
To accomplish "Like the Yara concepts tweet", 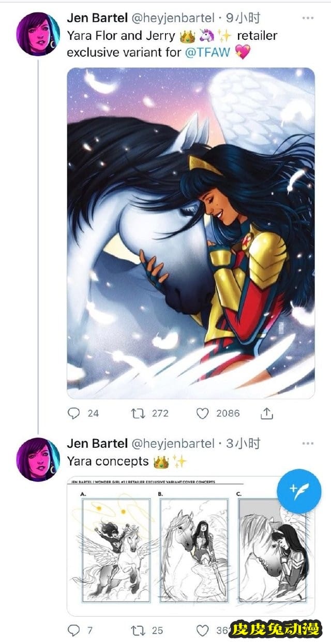I will (x=203, y=630).
